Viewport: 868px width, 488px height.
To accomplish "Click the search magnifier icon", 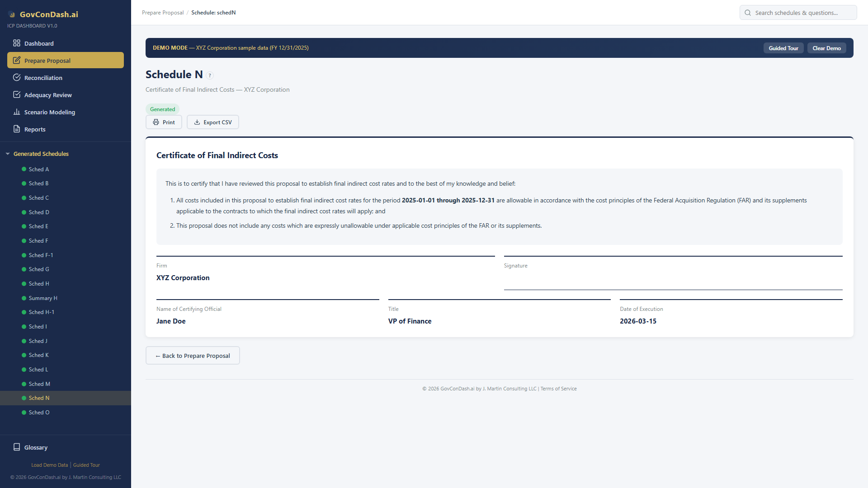I will (x=748, y=13).
